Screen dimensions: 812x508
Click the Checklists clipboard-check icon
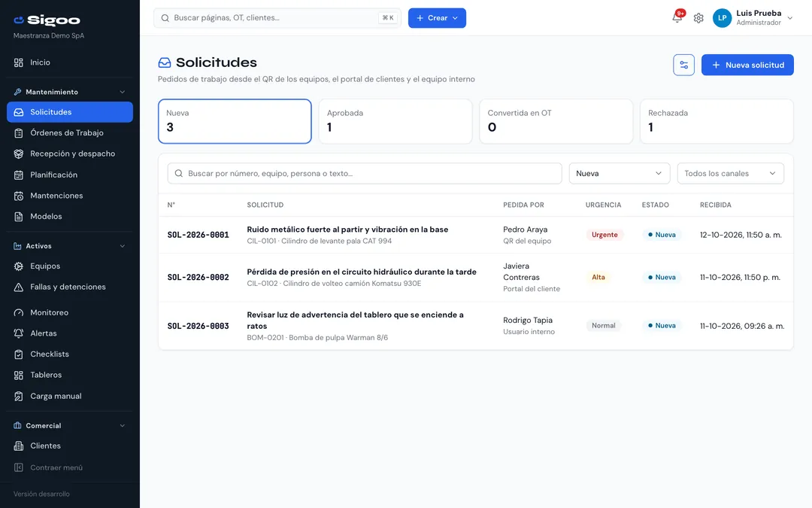click(19, 354)
